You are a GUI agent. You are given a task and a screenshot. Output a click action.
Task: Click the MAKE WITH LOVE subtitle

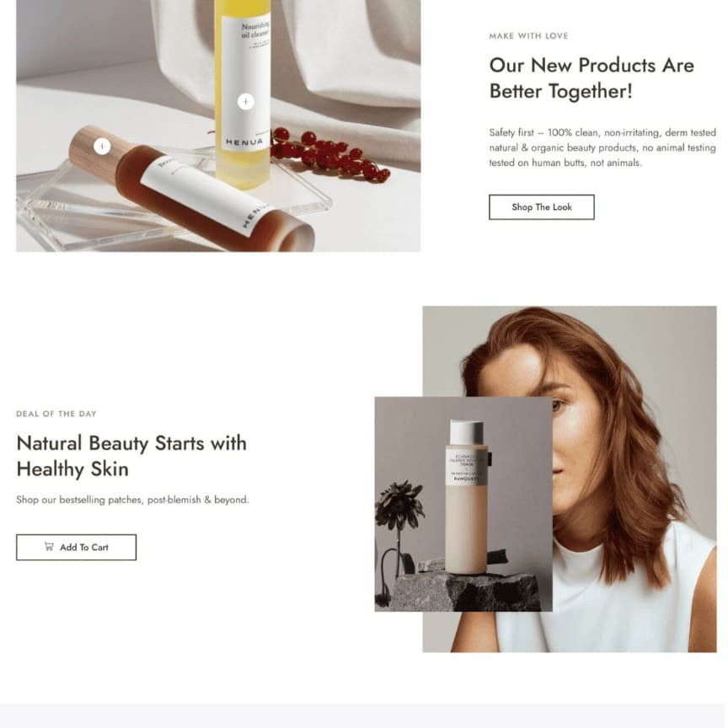[528, 35]
